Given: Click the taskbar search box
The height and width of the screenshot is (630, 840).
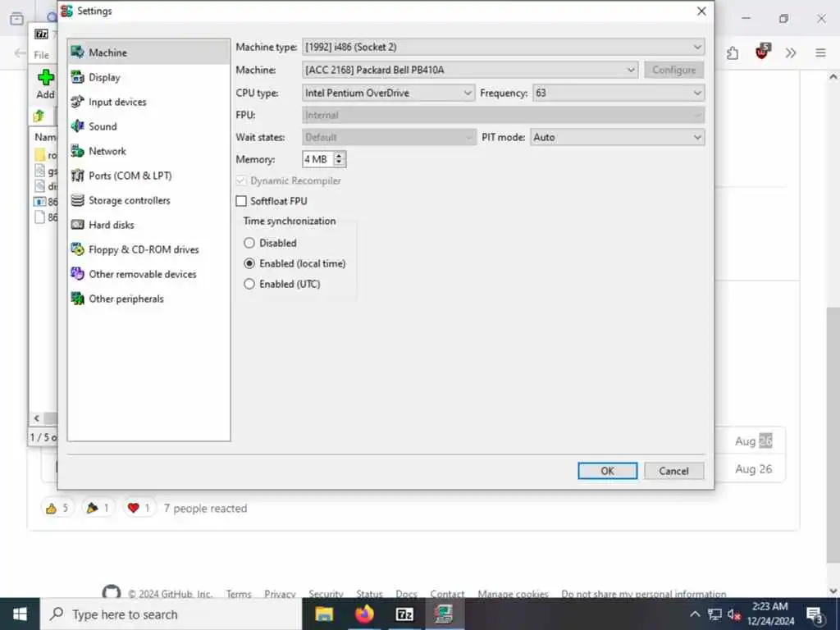Looking at the screenshot, I should pos(171,614).
